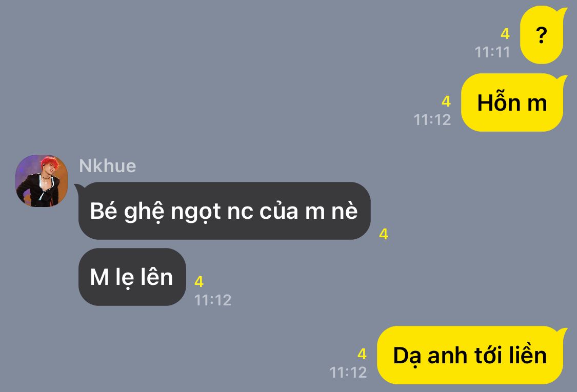Screen dimensions: 577x392
Task: Select the yellow "?" message bubble
Action: [x=541, y=35]
